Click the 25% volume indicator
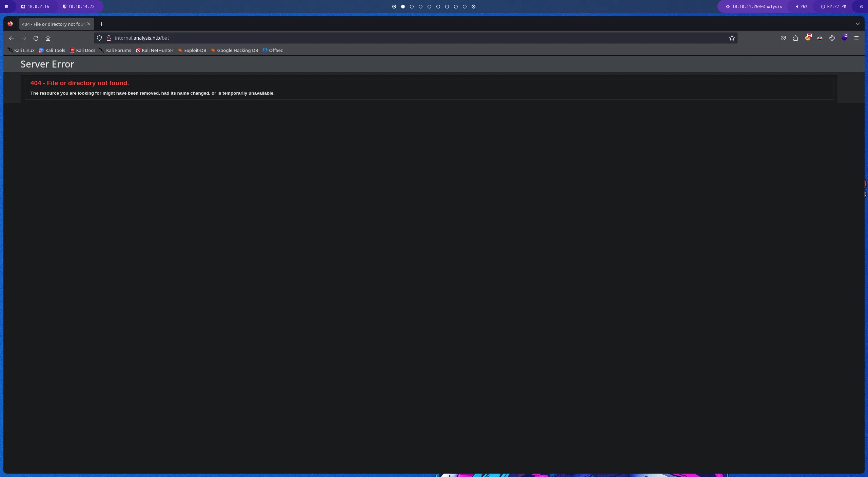Viewport: 868px width, 477px height. click(801, 6)
